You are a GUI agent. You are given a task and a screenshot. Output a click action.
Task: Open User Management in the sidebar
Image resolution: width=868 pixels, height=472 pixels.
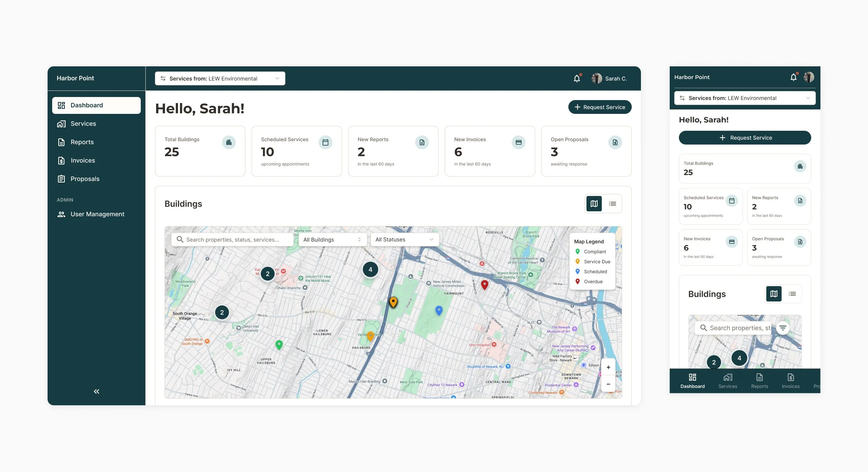(x=96, y=214)
